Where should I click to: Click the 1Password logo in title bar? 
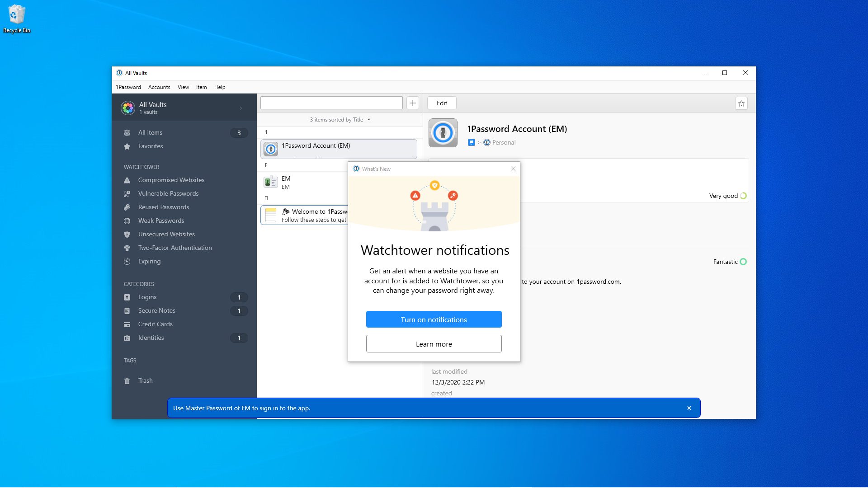[x=119, y=73]
